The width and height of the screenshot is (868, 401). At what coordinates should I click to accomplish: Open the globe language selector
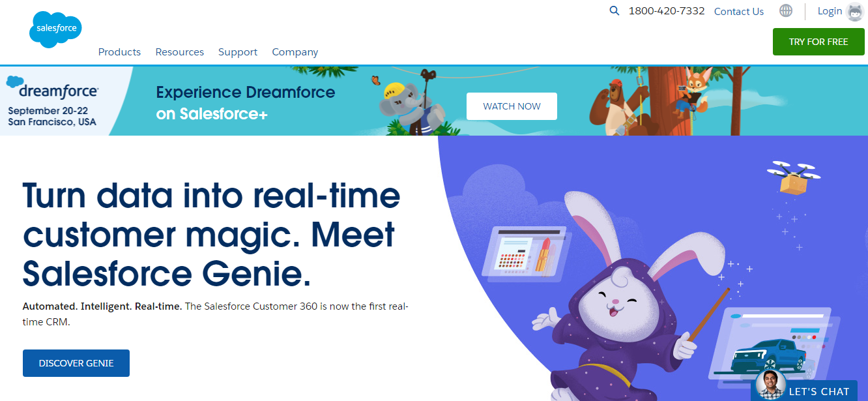pyautogui.click(x=786, y=10)
